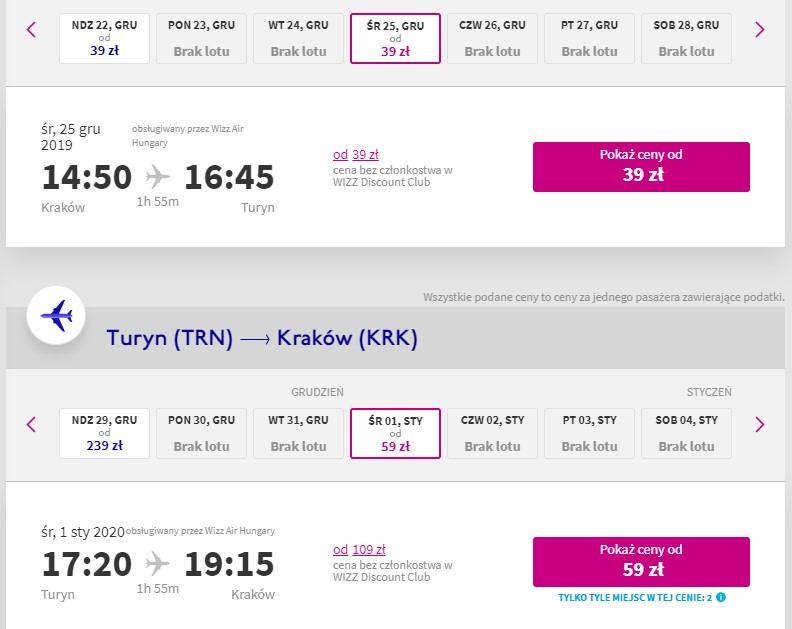Select NDZ 22, GRU date with 39 zł
This screenshot has width=792, height=629.
[105, 38]
